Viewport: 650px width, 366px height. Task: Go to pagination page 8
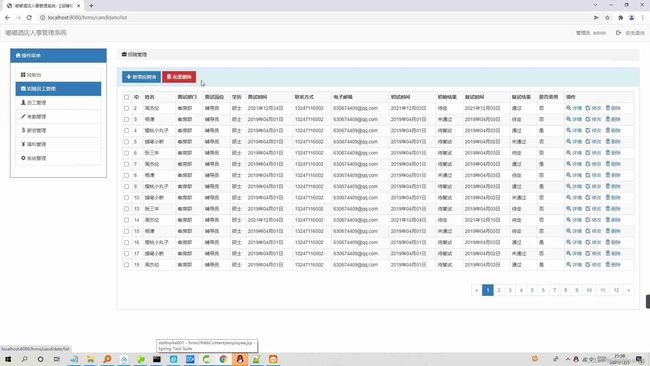(565, 290)
